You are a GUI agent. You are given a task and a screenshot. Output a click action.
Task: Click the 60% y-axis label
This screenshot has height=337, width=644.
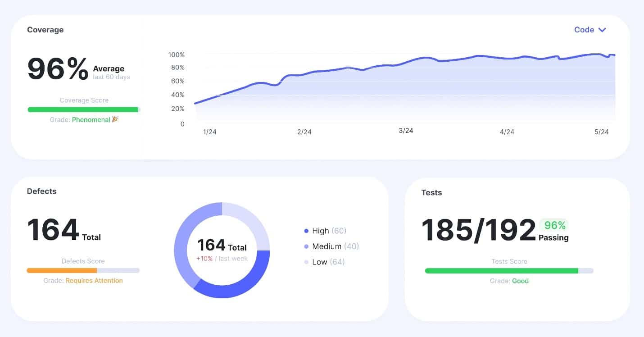[x=178, y=81]
